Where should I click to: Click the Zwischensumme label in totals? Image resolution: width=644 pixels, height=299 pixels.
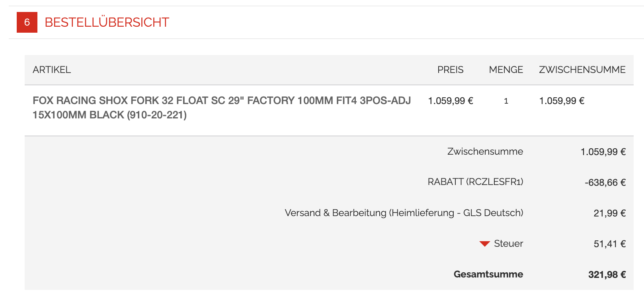(x=485, y=151)
